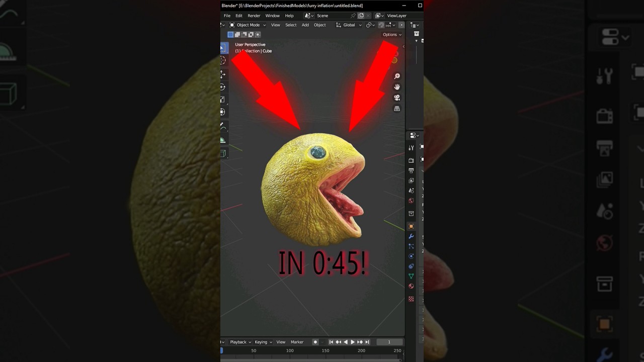Open the outliner editor type dropdown
This screenshot has height=362, width=644.
point(415,25)
